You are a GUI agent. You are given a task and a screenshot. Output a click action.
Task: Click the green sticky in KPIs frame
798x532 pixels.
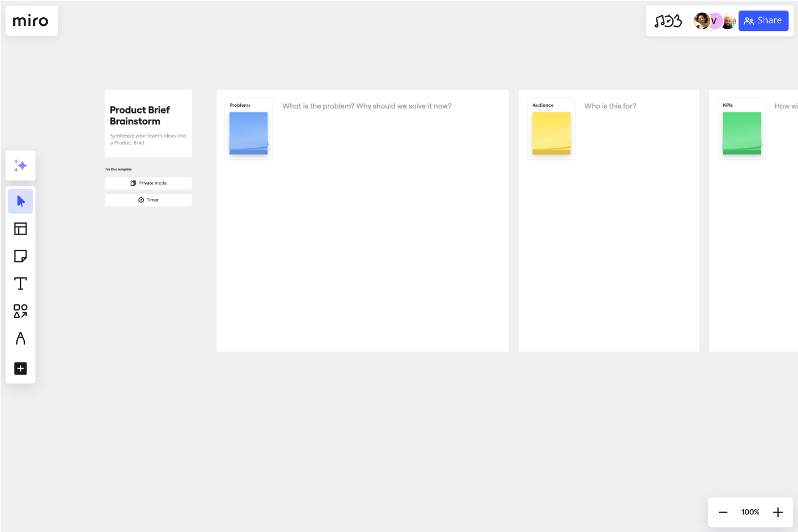point(742,132)
